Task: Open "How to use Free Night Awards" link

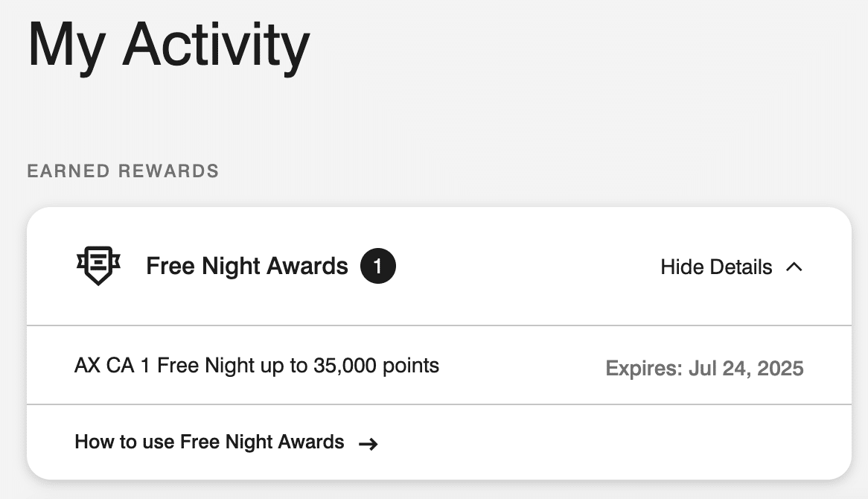Action: [209, 442]
